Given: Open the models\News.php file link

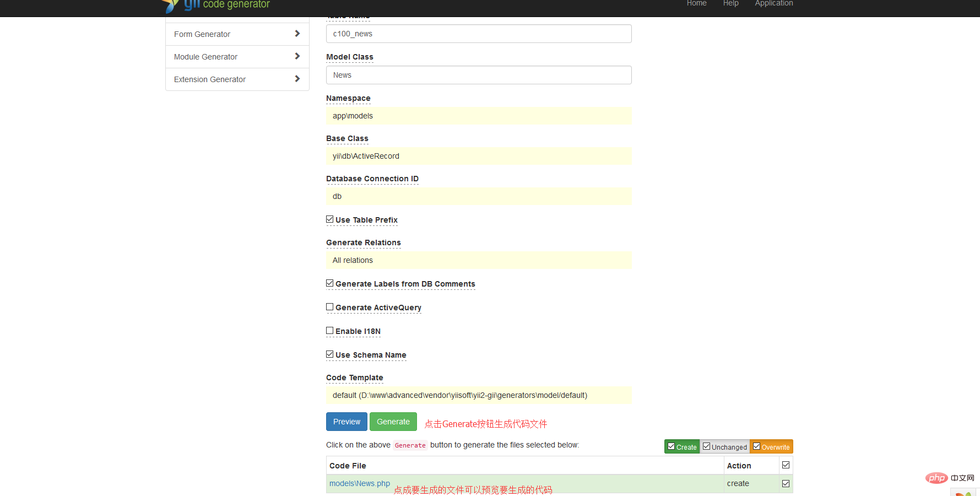Looking at the screenshot, I should 360,483.
